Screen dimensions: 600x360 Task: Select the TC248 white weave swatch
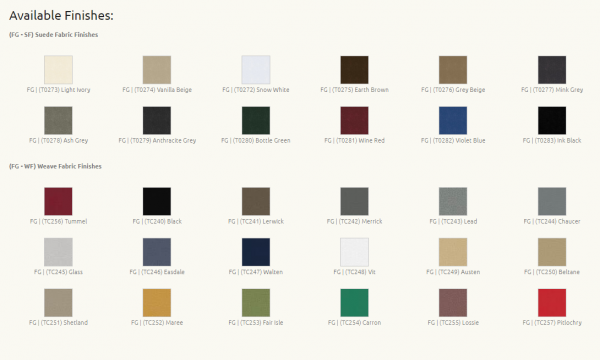coord(354,252)
